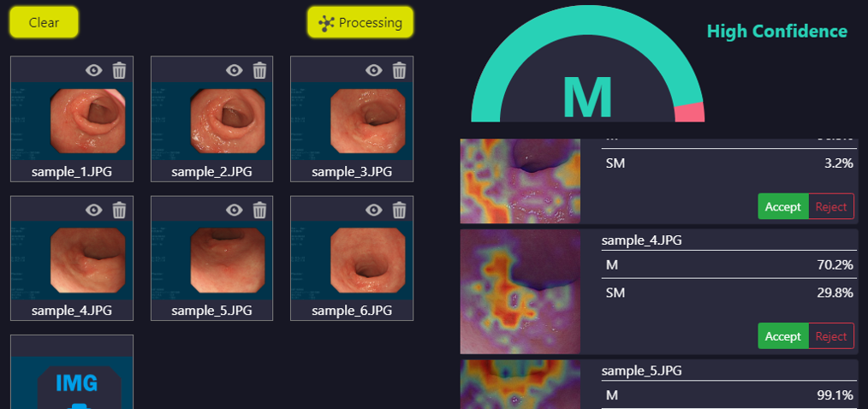Delete sample_2.JPG with the trash icon
The height and width of the screenshot is (409, 868).
(x=259, y=70)
